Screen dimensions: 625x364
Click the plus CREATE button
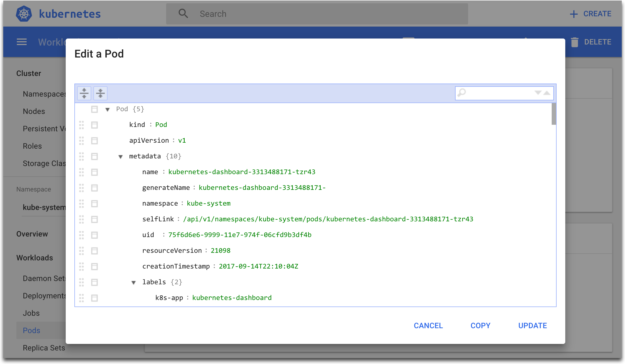(x=591, y=14)
